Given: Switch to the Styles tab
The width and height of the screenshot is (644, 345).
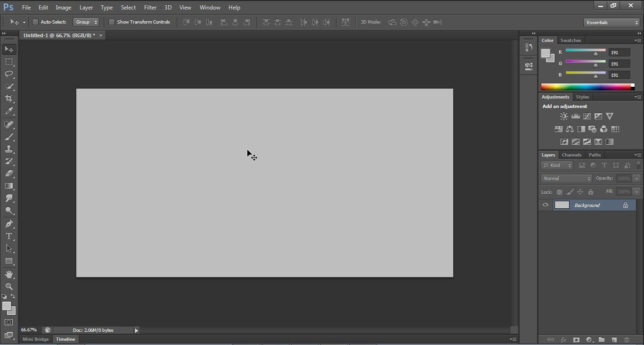Looking at the screenshot, I should pyautogui.click(x=583, y=97).
